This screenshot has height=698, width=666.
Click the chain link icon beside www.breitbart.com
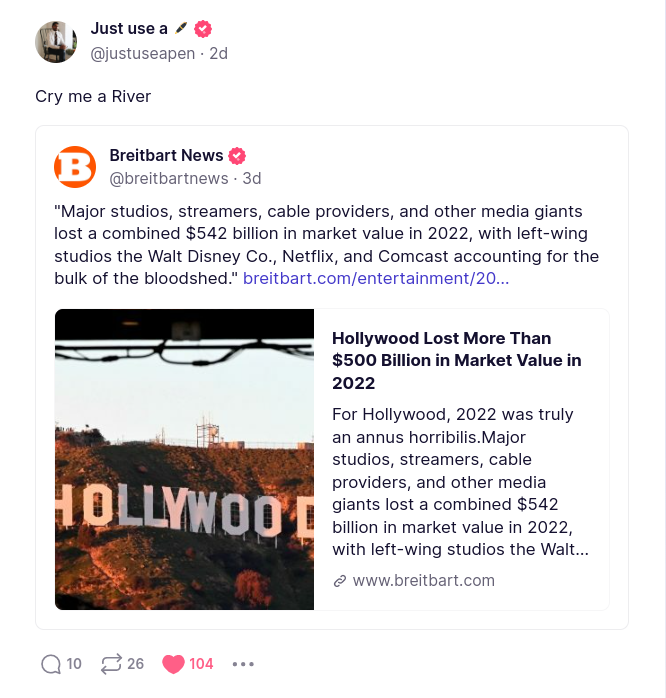pyautogui.click(x=340, y=580)
